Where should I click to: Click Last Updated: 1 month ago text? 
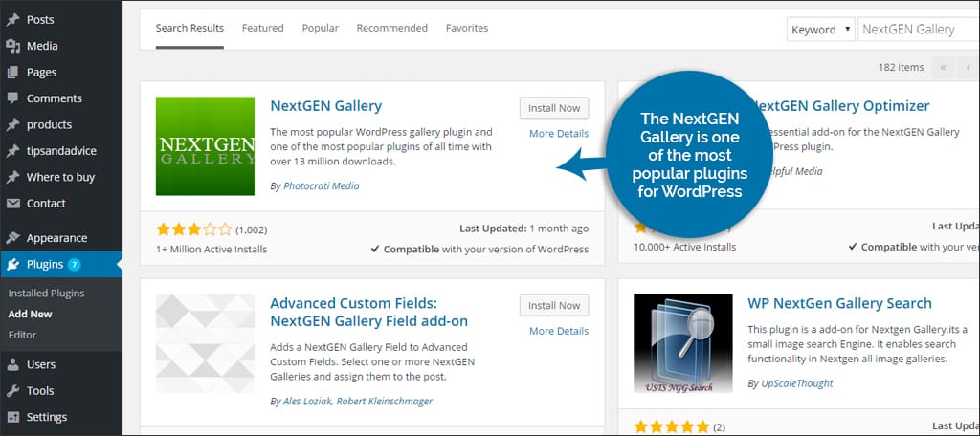[x=523, y=229]
